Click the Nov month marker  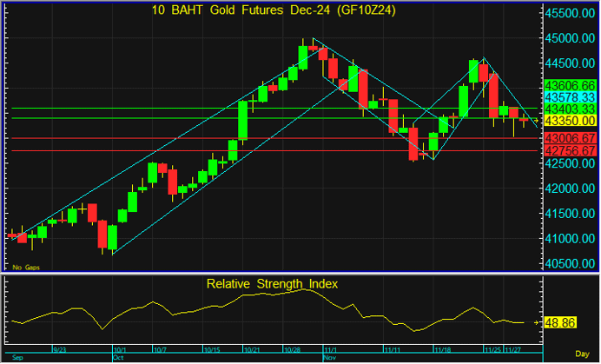[x=330, y=357]
